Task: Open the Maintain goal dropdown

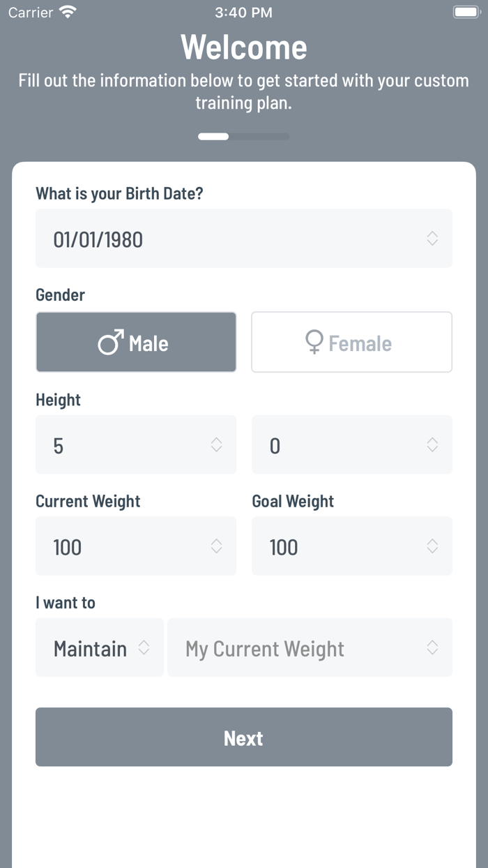Action: [100, 648]
